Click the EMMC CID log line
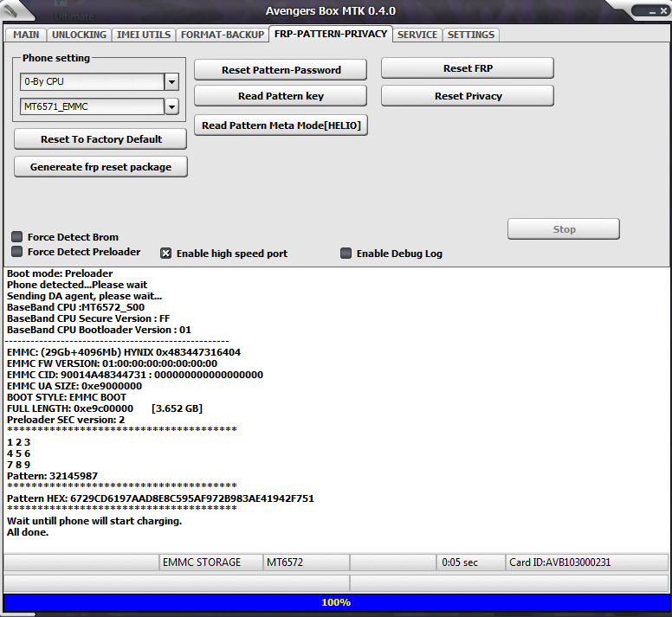This screenshot has height=617, width=672. pos(135,375)
